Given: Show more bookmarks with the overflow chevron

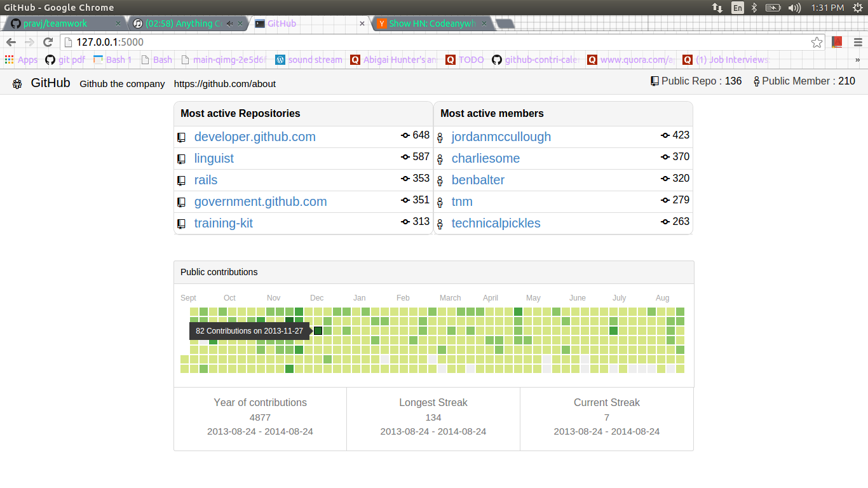Looking at the screenshot, I should 858,60.
